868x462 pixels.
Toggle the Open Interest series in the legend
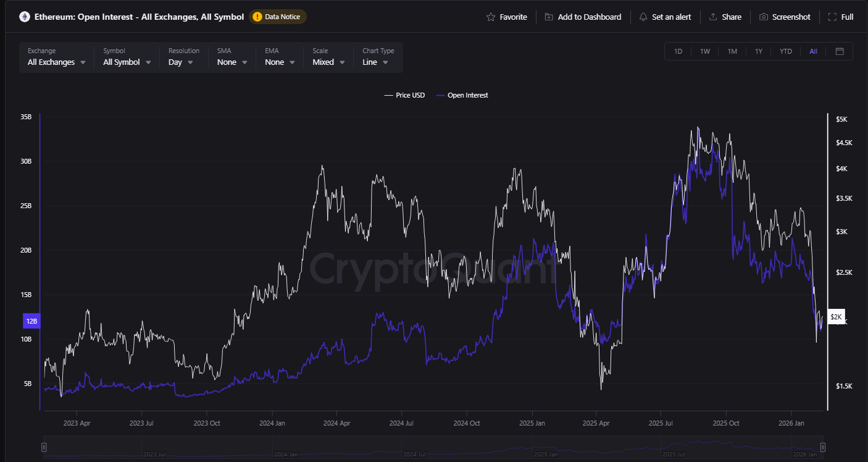(x=462, y=95)
